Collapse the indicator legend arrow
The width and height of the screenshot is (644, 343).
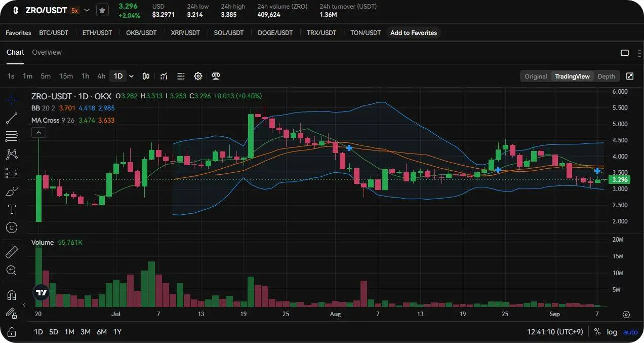tap(39, 133)
